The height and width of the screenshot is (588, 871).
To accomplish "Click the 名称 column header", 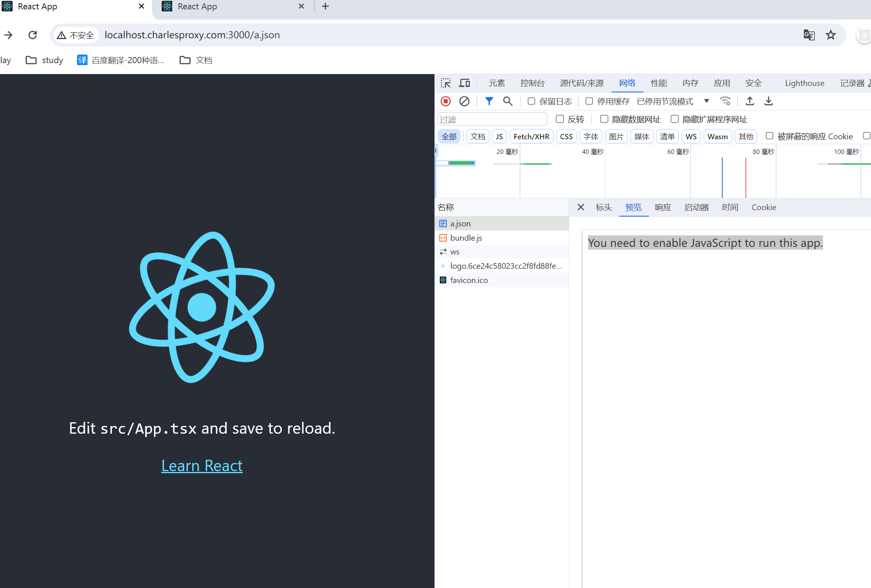I will (x=502, y=207).
